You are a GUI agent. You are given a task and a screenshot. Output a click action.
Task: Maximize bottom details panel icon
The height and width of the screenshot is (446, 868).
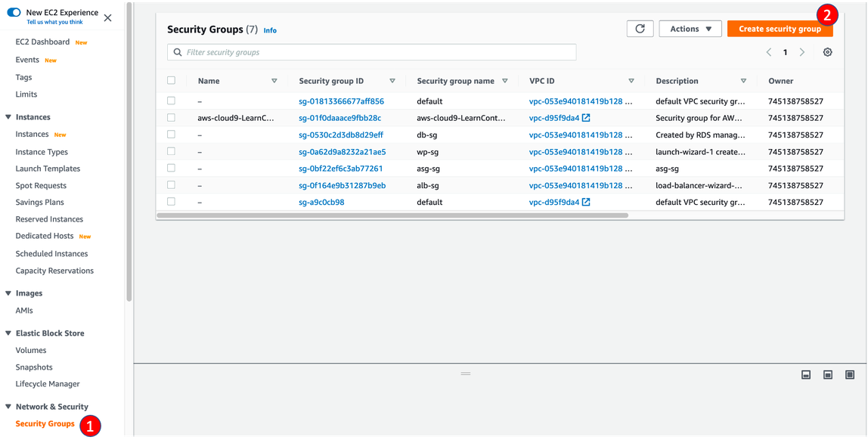[x=850, y=375]
